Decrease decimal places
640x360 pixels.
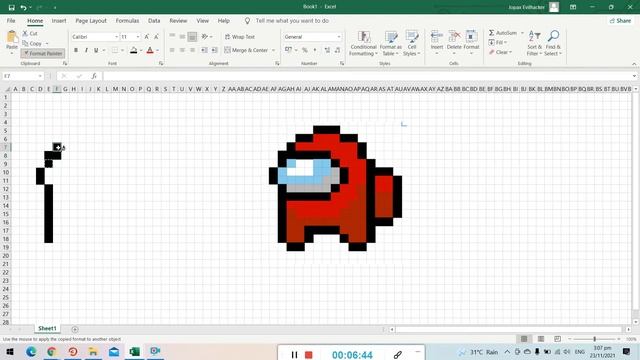pos(337,50)
